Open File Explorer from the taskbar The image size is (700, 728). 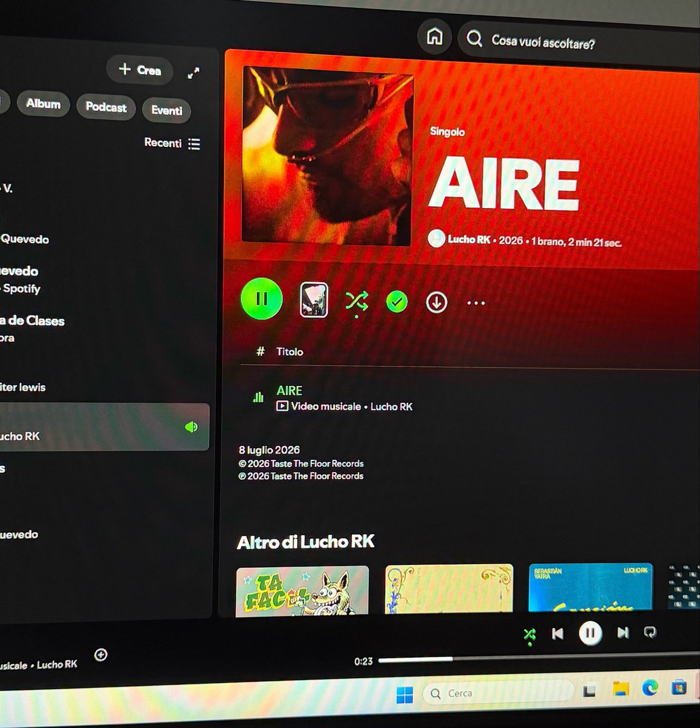pos(621,689)
